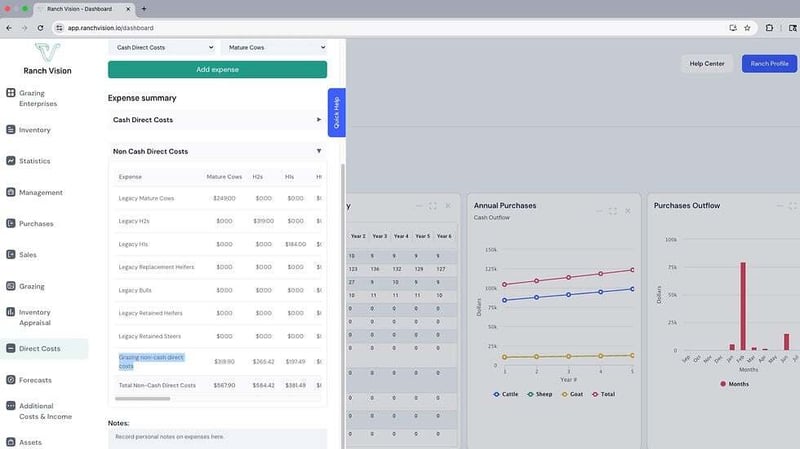Viewport: 800px width, 449px height.
Task: Click the Inventory icon in sidebar
Action: click(x=11, y=130)
